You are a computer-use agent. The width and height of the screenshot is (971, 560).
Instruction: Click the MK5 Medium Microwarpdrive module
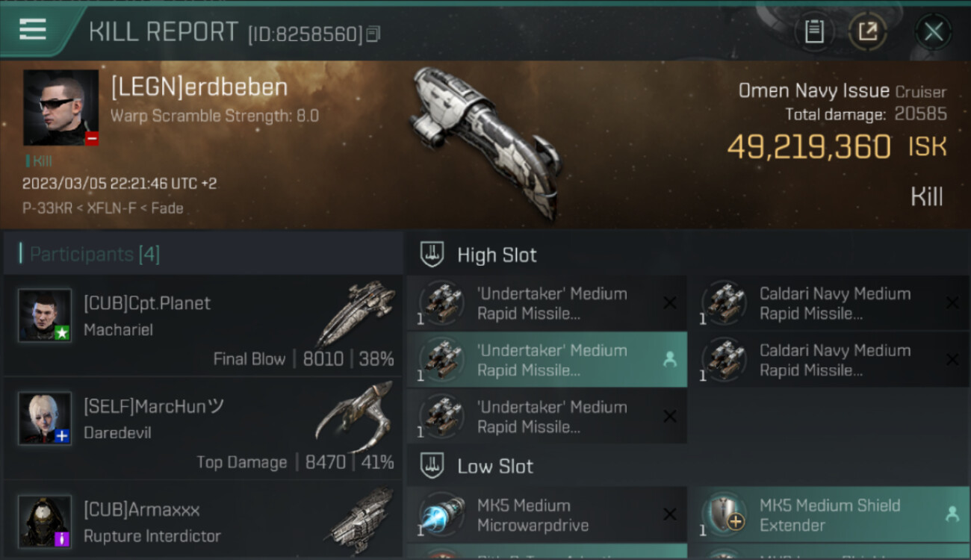[x=547, y=515]
